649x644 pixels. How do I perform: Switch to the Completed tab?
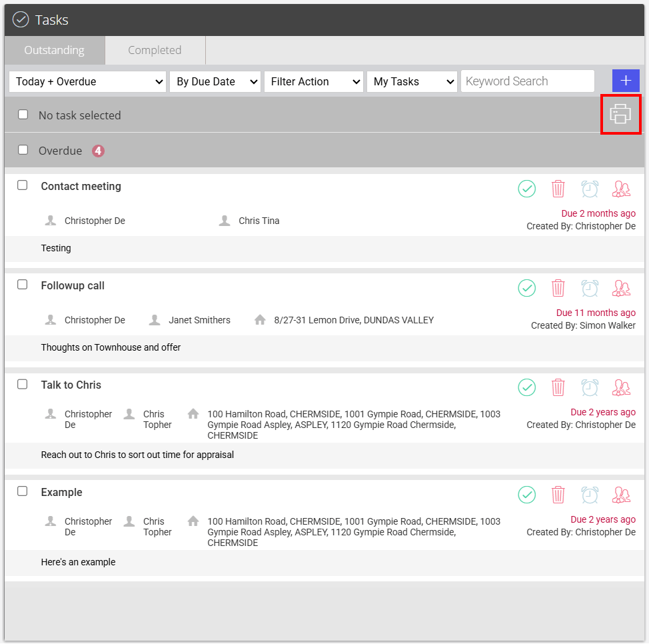[x=155, y=50]
